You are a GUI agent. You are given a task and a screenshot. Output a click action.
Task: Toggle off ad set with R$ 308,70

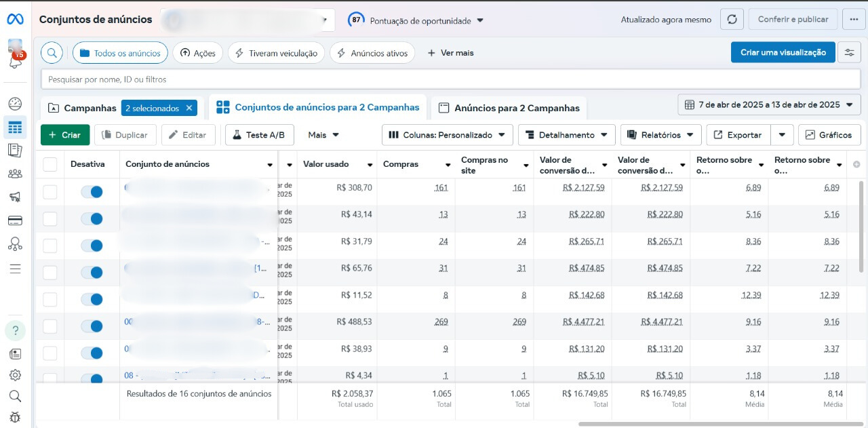point(92,192)
